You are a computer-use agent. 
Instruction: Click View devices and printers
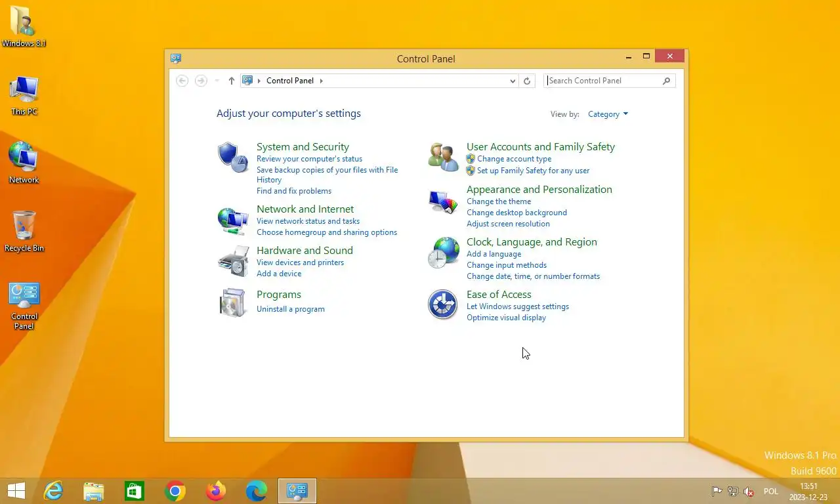click(x=300, y=262)
